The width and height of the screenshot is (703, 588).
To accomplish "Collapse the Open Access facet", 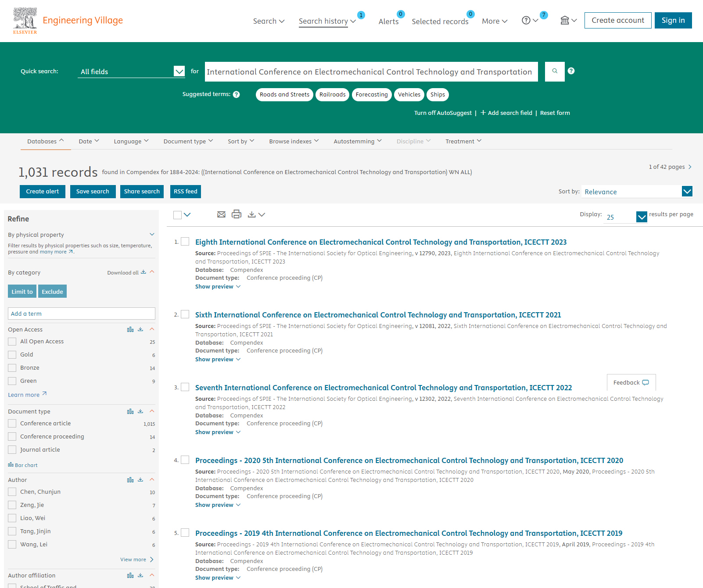I will pos(152,329).
